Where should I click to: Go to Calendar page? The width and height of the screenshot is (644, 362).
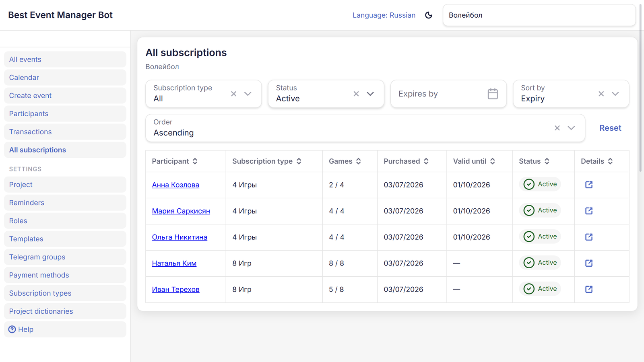[x=65, y=78]
